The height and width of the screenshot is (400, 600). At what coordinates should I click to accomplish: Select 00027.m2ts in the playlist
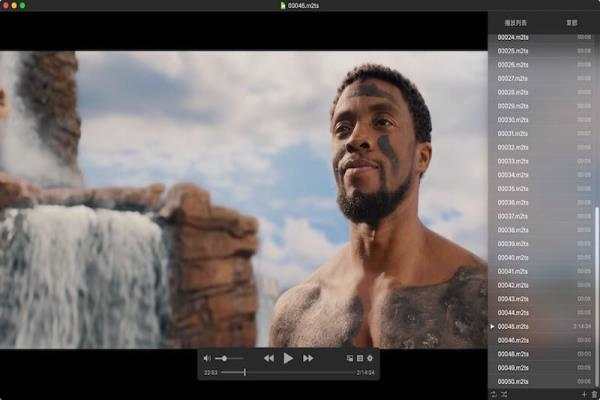[541, 78]
